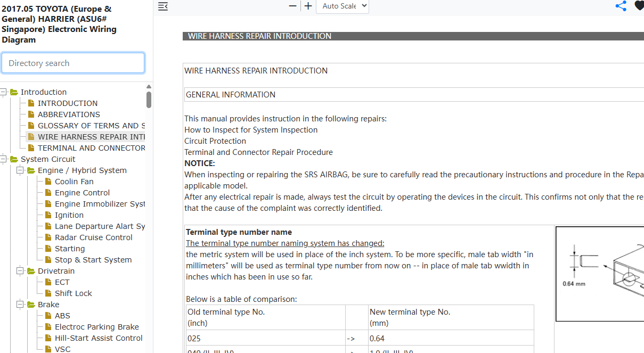Screen dimensions: 644x353
Task: Click the Starting file icon
Action: tap(48, 249)
